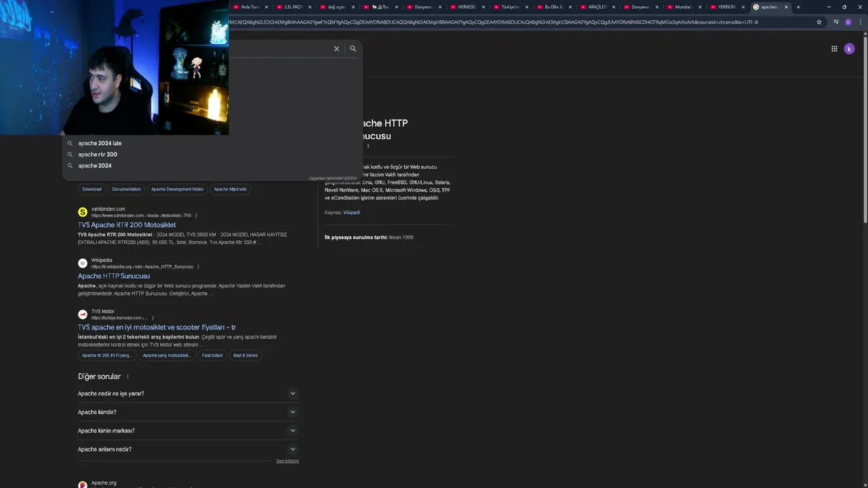This screenshot has height=488, width=868.
Task: Click 'Geri bildirim' under Diğer sorular
Action: (x=288, y=461)
